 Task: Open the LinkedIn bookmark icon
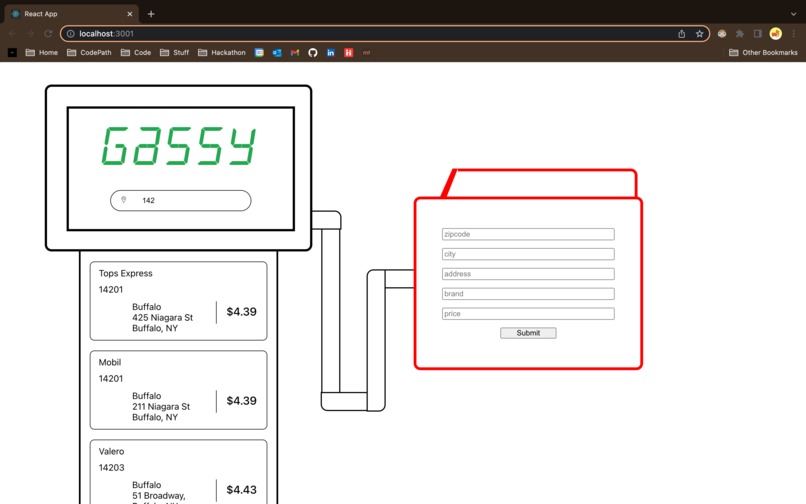click(x=331, y=52)
